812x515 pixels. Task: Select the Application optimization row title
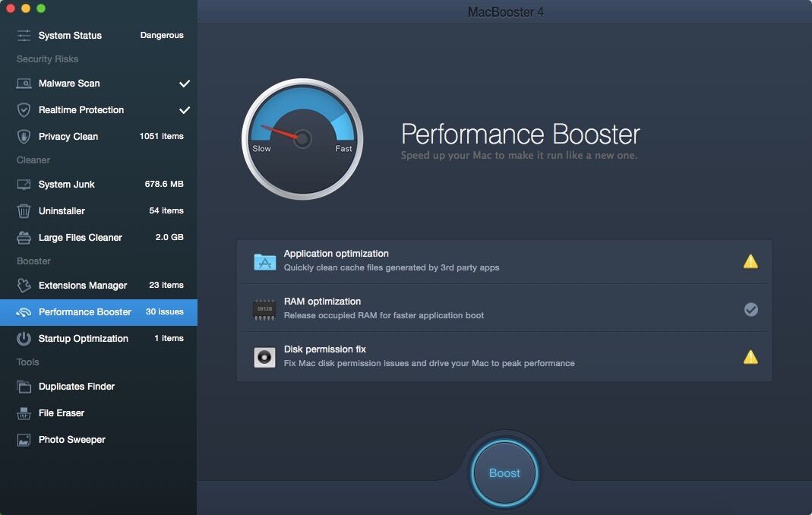pyautogui.click(x=336, y=254)
